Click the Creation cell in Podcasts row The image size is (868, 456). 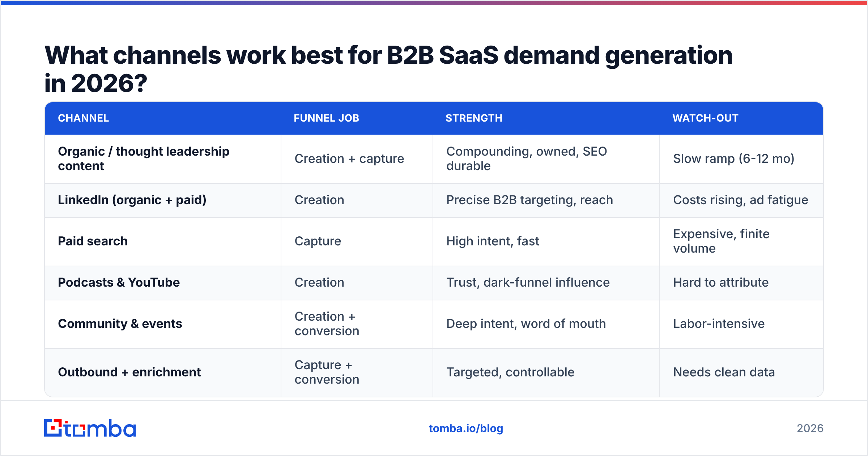pyautogui.click(x=357, y=283)
